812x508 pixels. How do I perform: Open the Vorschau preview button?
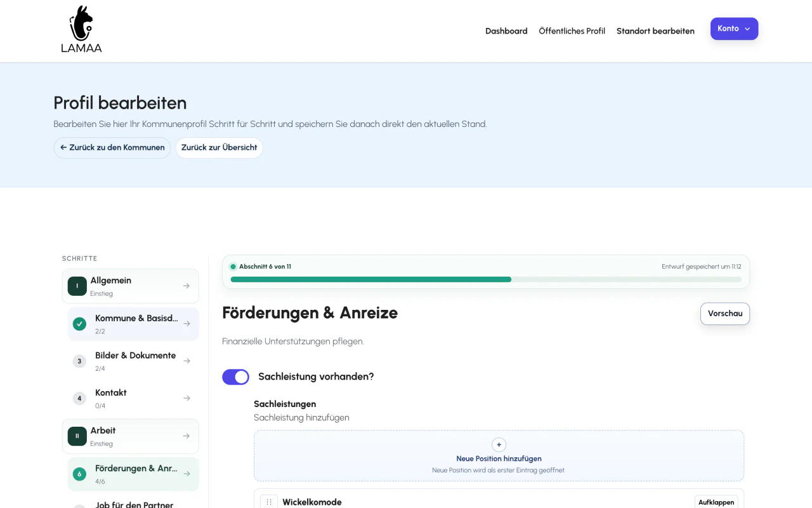click(725, 314)
